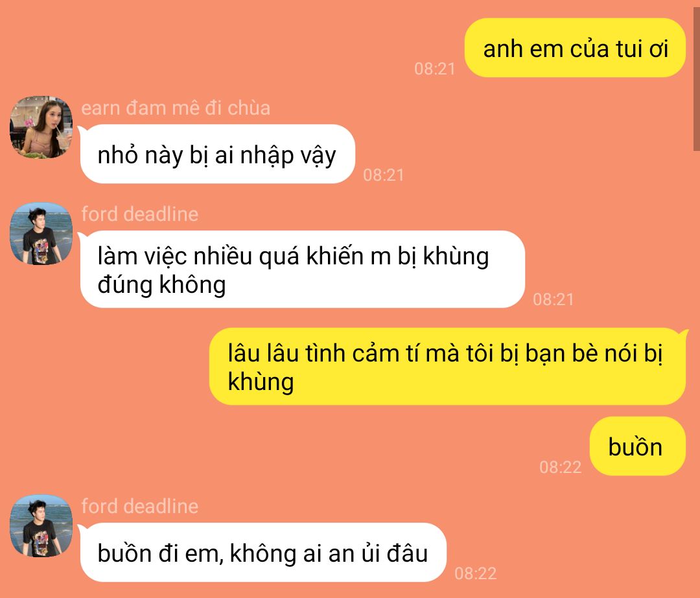
Task: Select the 'làm việc nhiều quá khiến m' message
Action: click(302, 269)
